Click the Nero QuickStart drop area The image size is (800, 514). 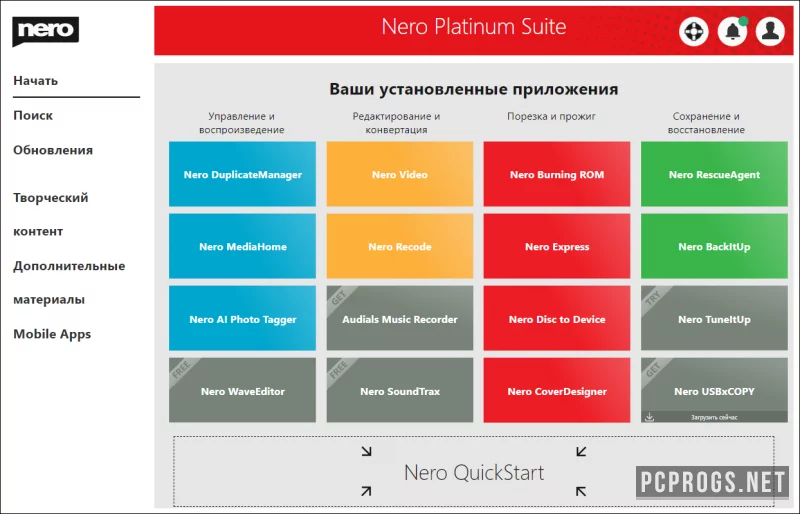pyautogui.click(x=473, y=471)
